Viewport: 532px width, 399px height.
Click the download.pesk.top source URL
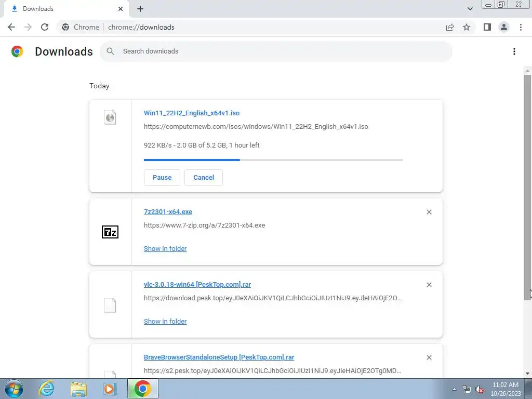pos(272,298)
